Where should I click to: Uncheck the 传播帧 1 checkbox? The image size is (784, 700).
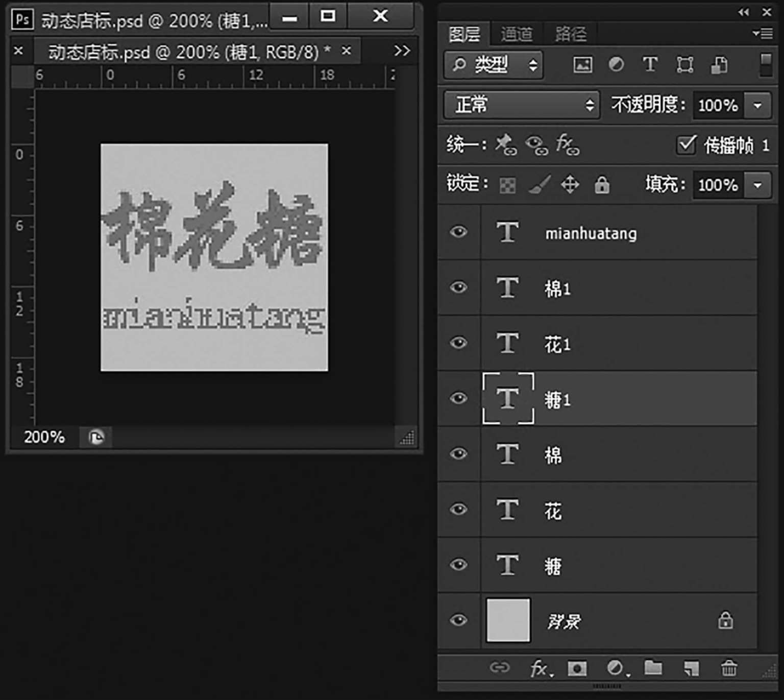tap(687, 145)
